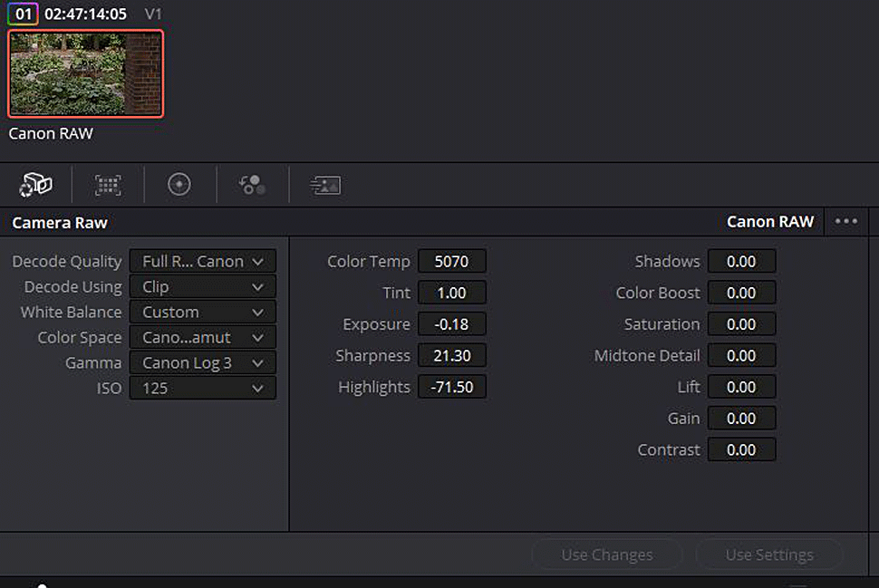This screenshot has height=588, width=879.
Task: Open the Decode Using Clip dropdown
Action: pos(203,287)
